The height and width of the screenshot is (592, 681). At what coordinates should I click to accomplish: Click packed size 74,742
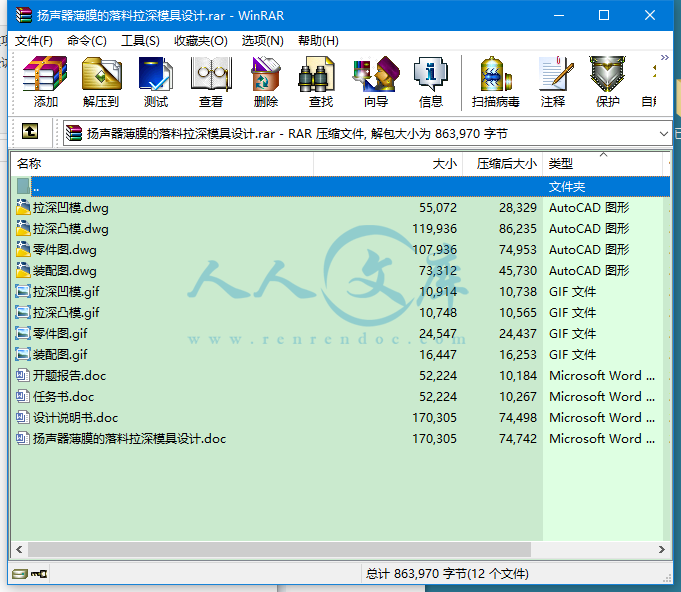click(x=518, y=439)
